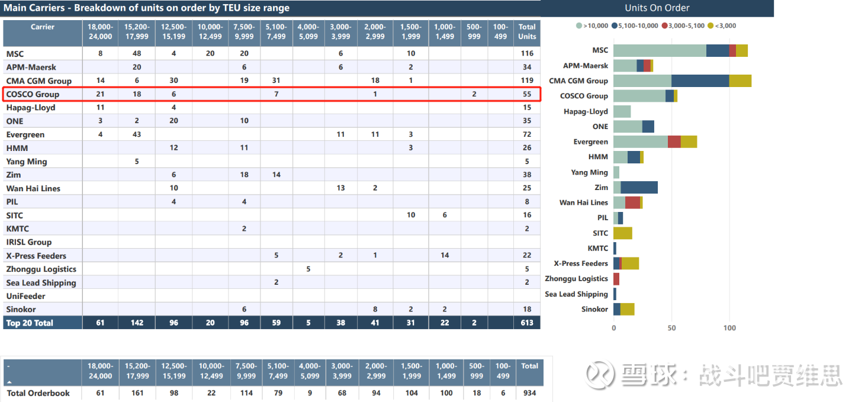Click the 3,000-5,100 legend color dot
Viewport: 868px width, 402px height.
(x=665, y=26)
